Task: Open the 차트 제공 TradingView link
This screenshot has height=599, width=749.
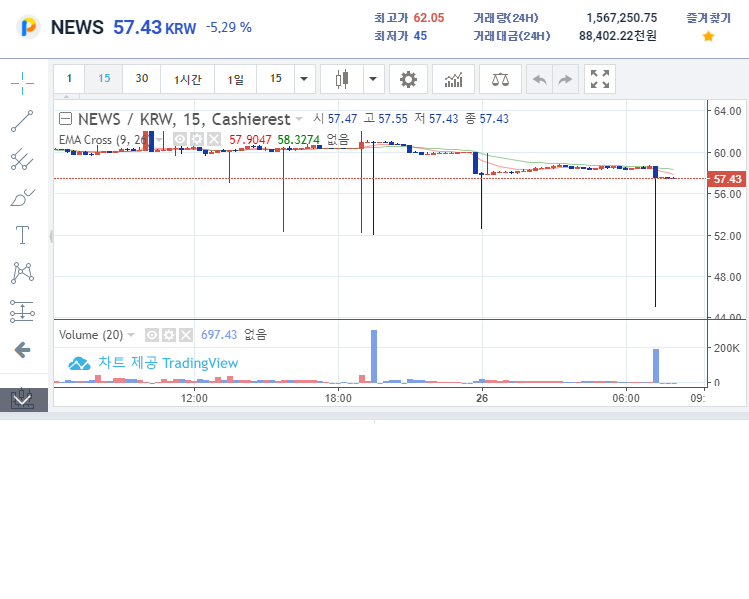Action: (153, 363)
